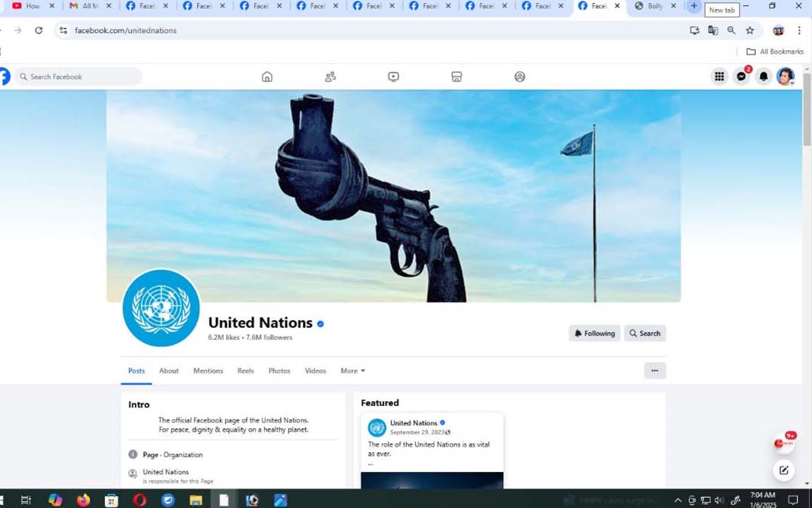Screen dimensions: 812x508
Task: Click the address bar showing facebook.com/unitednations
Action: coord(126,30)
